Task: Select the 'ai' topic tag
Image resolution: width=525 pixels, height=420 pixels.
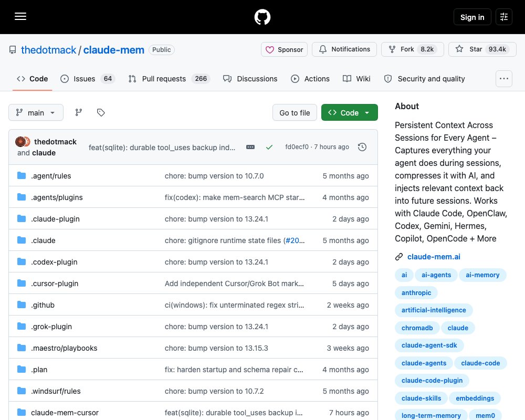Action: coord(404,275)
